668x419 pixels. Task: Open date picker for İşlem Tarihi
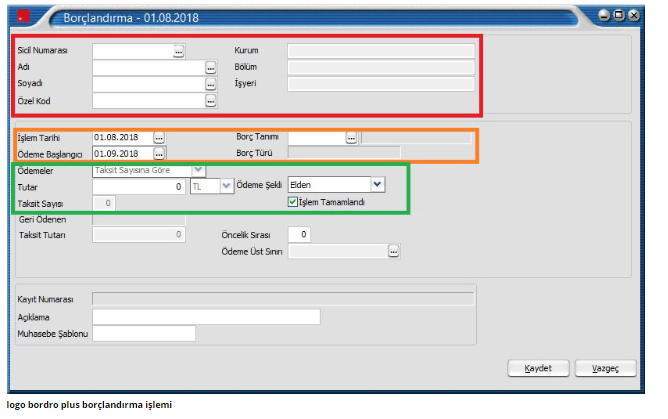tap(159, 137)
